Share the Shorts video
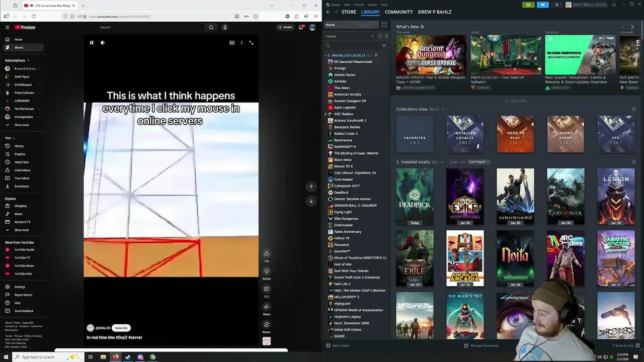Screen dimensions: 644x362 coord(267,307)
